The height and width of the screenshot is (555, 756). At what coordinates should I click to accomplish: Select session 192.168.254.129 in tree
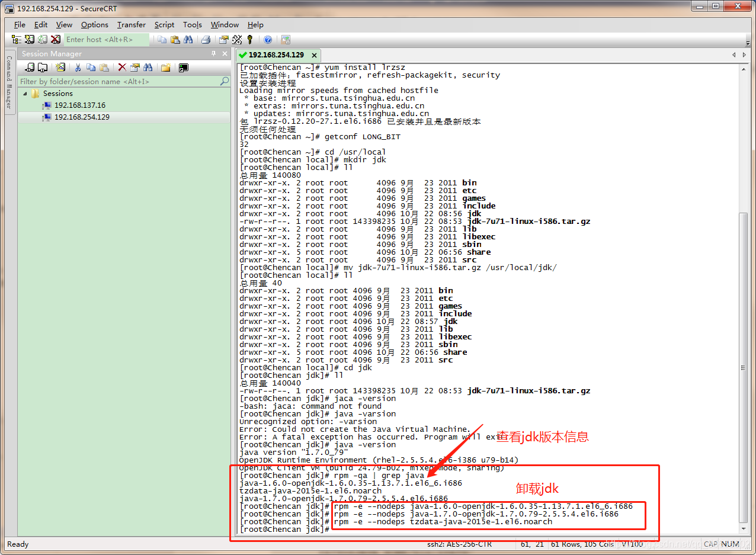(x=82, y=117)
